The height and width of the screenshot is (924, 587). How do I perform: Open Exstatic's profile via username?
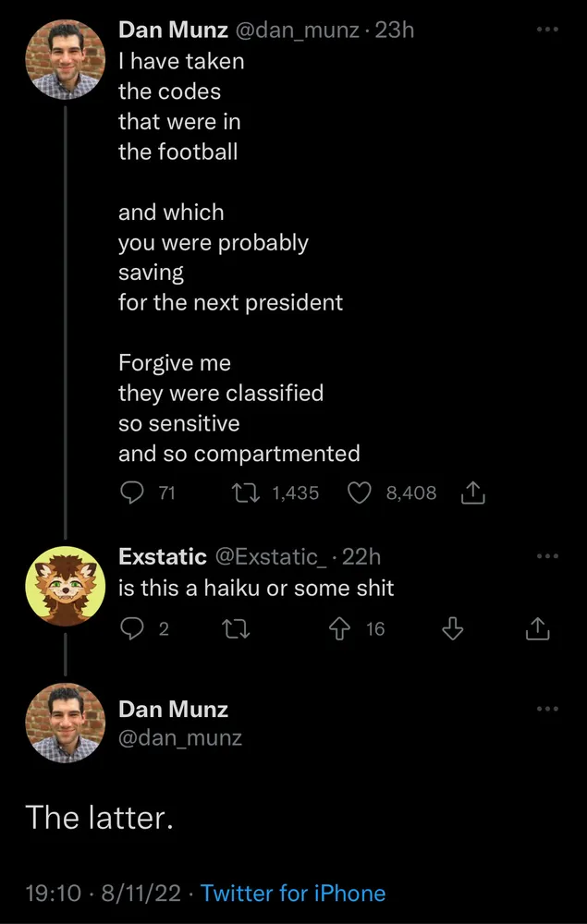click(163, 556)
